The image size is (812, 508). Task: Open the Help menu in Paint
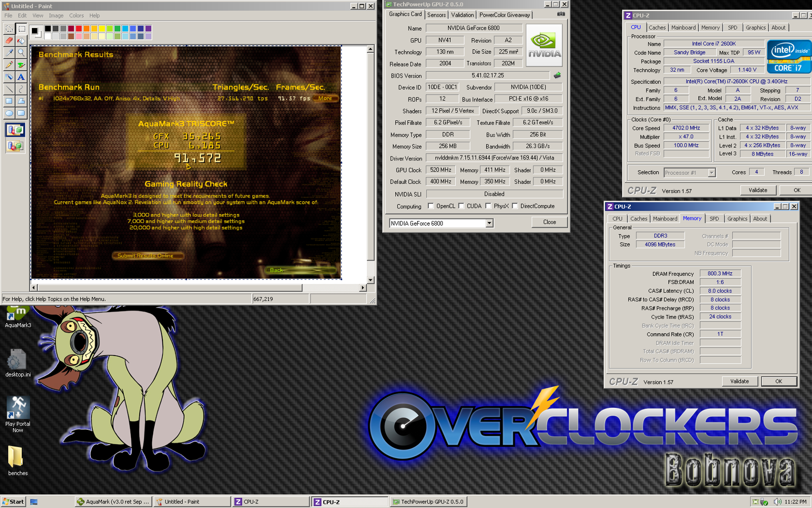click(94, 16)
